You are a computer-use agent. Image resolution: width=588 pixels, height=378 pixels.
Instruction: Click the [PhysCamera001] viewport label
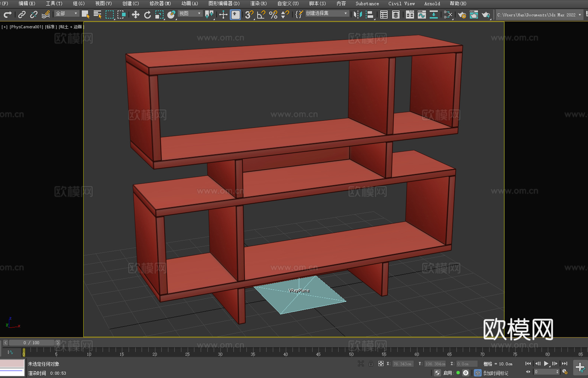click(26, 27)
